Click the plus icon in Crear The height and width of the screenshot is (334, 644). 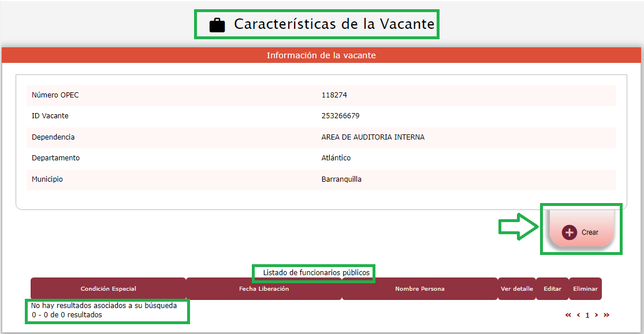[569, 232]
